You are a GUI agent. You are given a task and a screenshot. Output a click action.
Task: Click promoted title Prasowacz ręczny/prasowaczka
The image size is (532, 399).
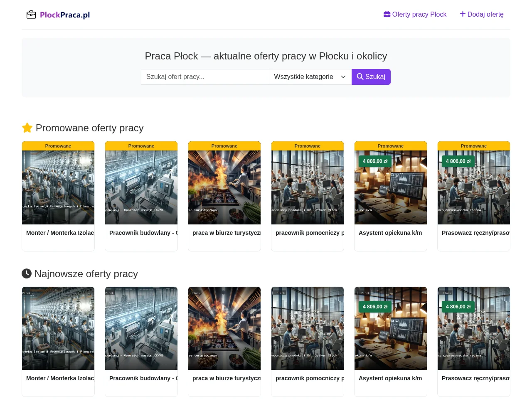pyautogui.click(x=476, y=233)
